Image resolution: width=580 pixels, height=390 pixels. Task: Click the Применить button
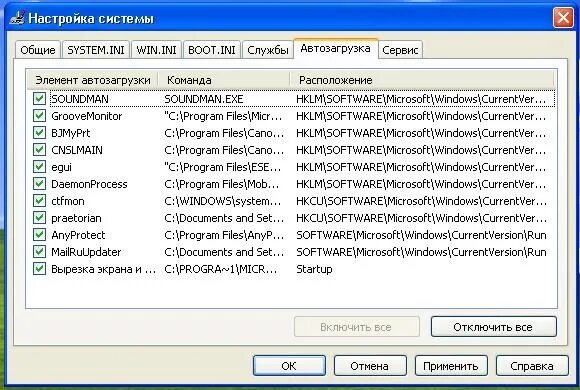(451, 366)
